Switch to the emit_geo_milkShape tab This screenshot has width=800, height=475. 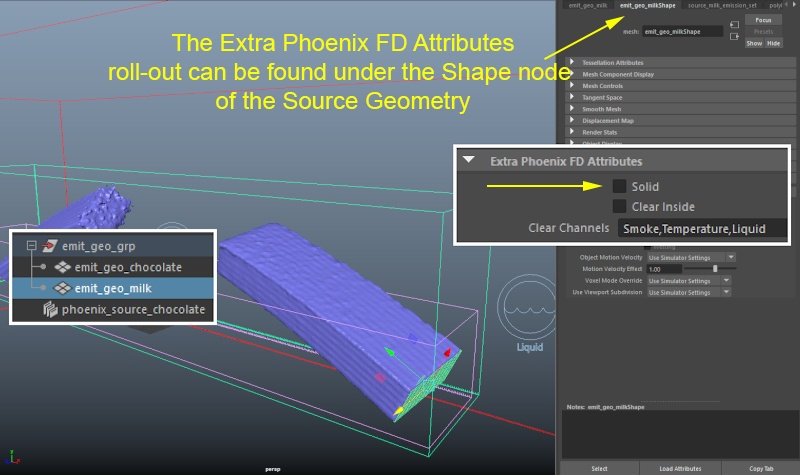pos(647,5)
